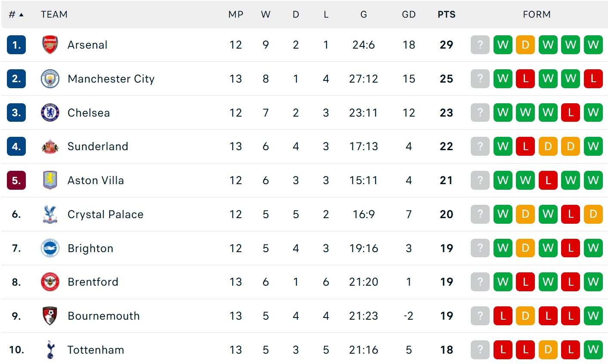This screenshot has height=364, width=608.
Task: Click the Crystal Palace eagle crest
Action: (x=50, y=214)
